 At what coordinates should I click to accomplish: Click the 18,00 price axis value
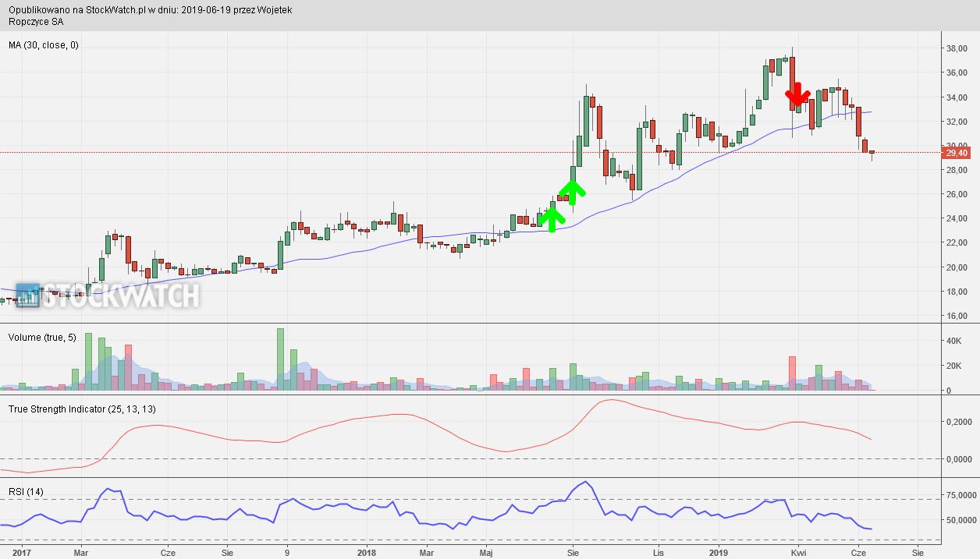[957, 292]
